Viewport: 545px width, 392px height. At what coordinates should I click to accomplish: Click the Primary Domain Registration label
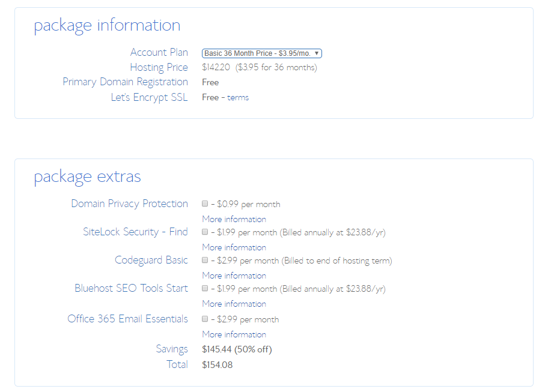125,82
